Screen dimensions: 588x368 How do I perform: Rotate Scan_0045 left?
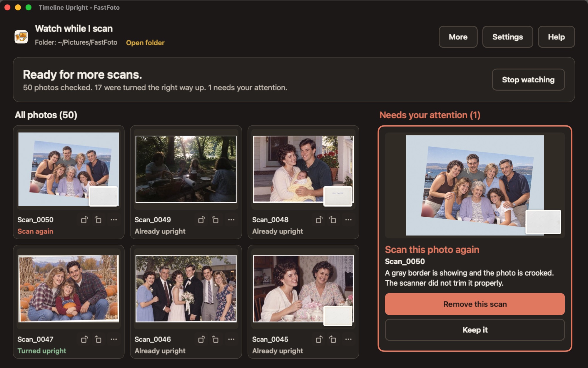click(x=319, y=339)
